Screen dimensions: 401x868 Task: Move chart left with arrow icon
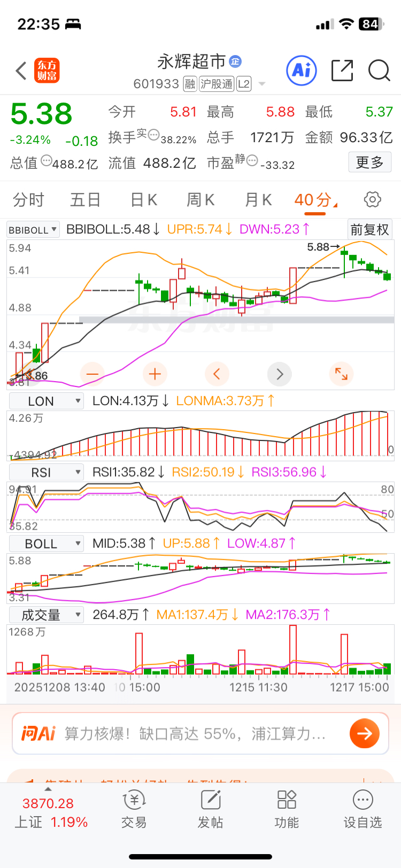click(217, 374)
